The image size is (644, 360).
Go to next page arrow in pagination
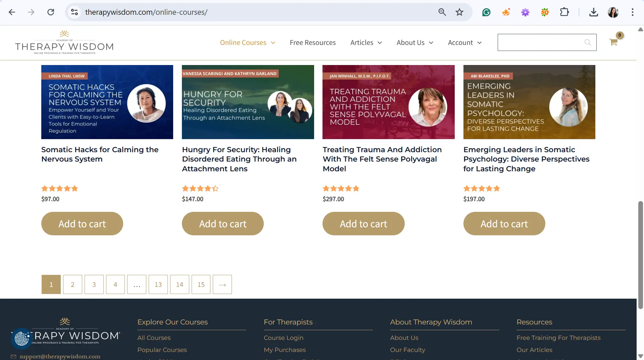click(x=222, y=285)
